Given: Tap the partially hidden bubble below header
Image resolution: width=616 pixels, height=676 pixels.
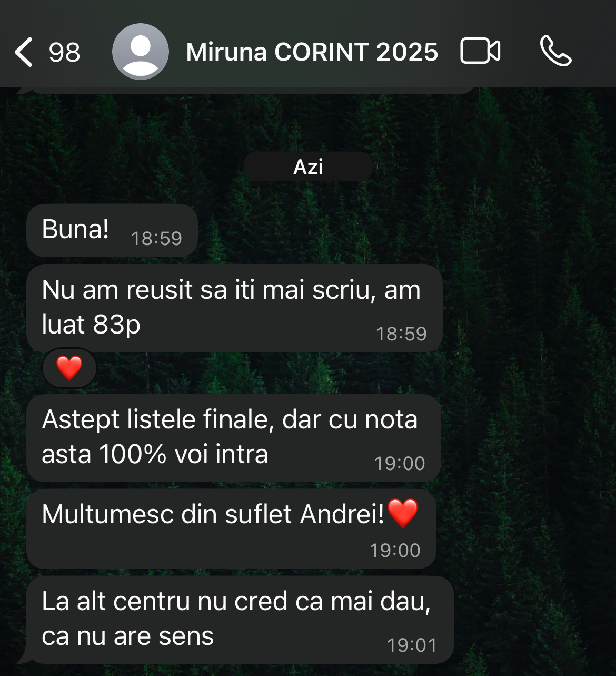Looking at the screenshot, I should pos(246,90).
